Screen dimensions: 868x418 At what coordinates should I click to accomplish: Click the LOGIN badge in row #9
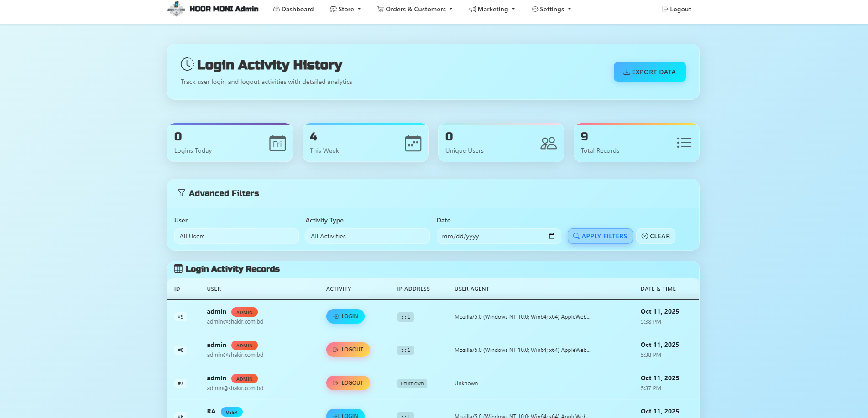point(345,316)
